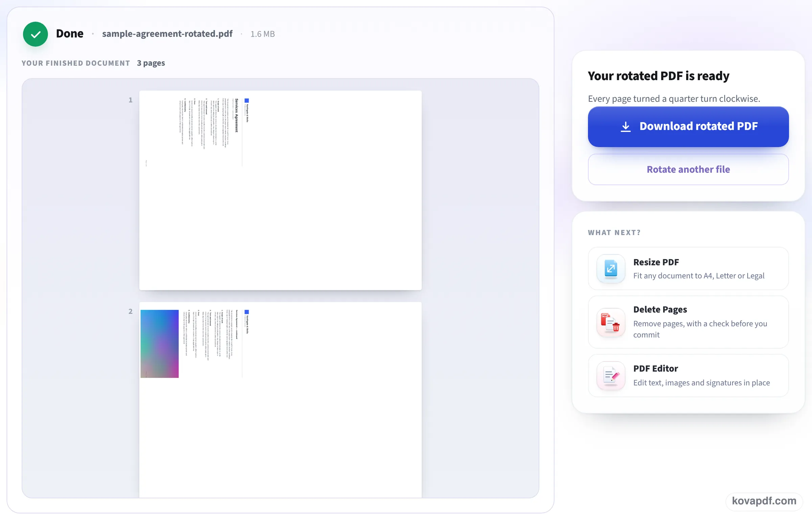Click the download arrow icon
This screenshot has height=520, width=812.
(626, 126)
